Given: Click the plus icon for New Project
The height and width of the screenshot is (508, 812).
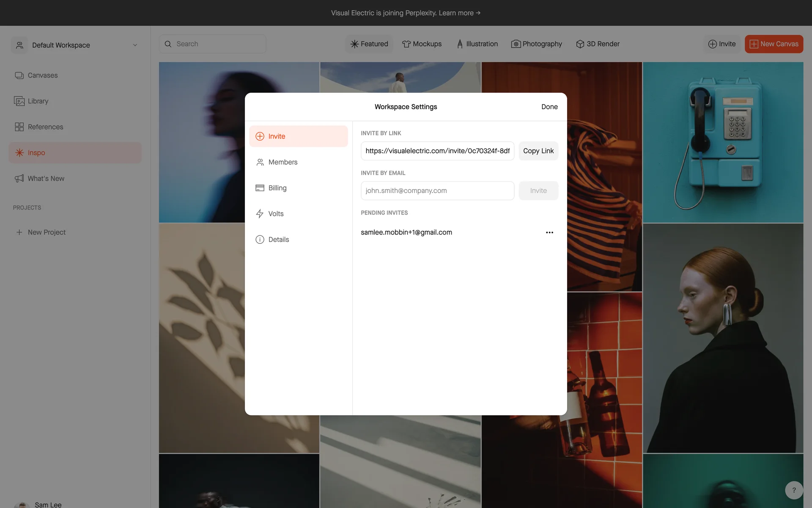Looking at the screenshot, I should click(x=19, y=232).
